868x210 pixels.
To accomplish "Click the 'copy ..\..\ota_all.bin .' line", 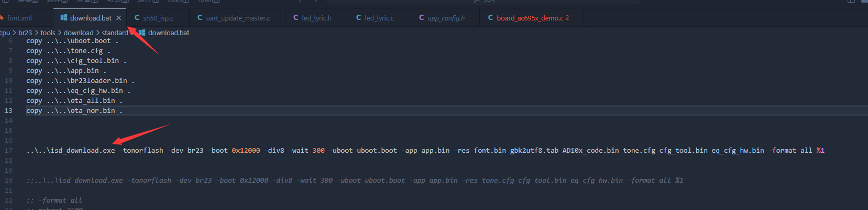I will [x=74, y=101].
